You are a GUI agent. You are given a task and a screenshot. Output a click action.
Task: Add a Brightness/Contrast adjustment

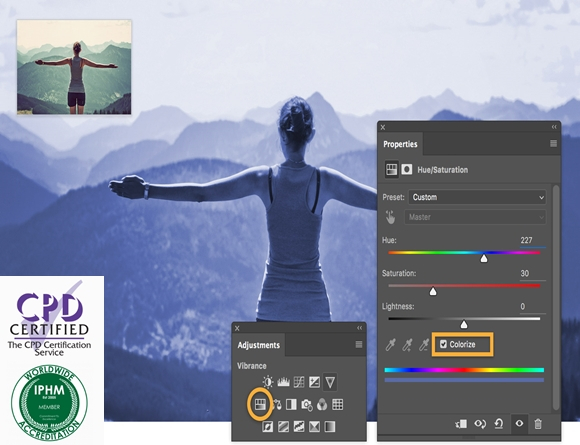click(268, 382)
